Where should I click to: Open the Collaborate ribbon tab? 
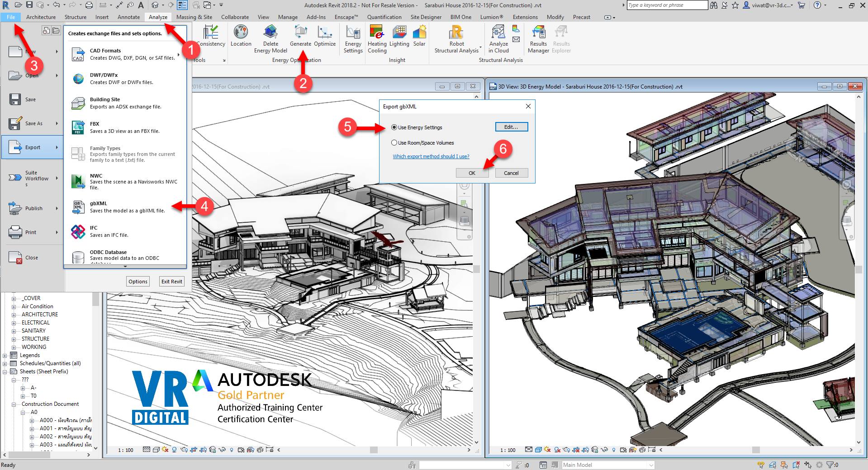[x=235, y=17]
